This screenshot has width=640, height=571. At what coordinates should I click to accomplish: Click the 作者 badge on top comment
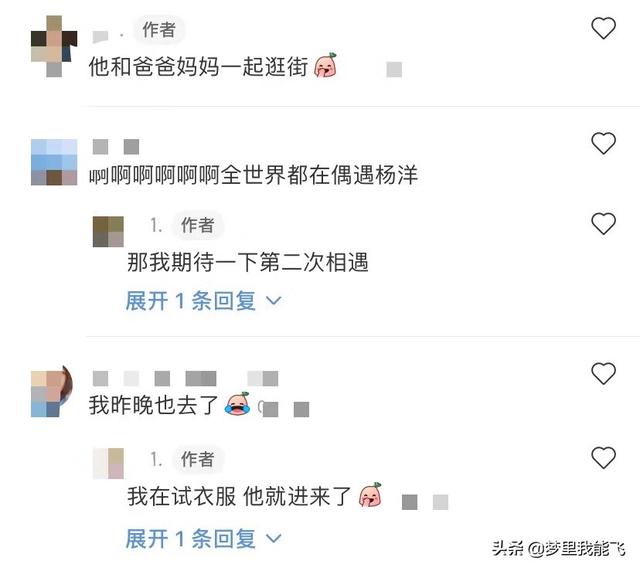[159, 30]
